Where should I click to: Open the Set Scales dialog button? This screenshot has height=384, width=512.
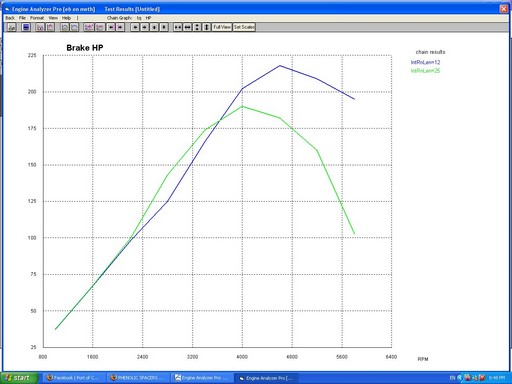tap(244, 27)
